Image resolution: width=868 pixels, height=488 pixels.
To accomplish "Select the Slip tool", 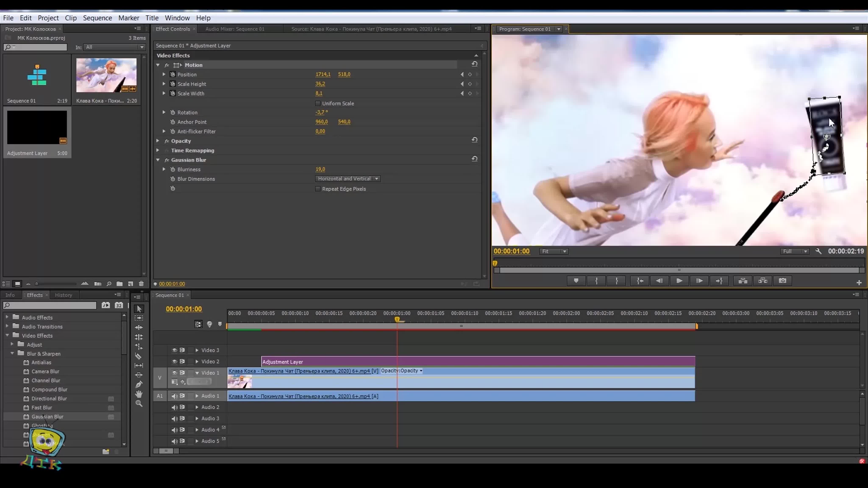I will (x=139, y=365).
